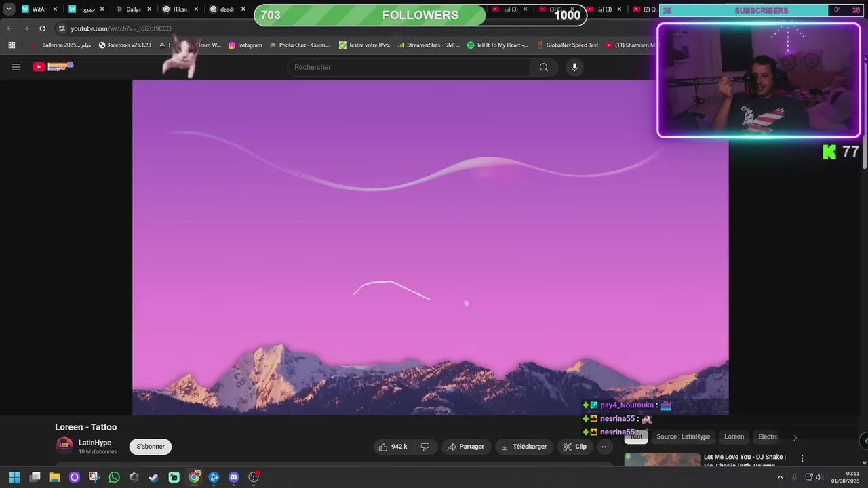Create a clip with the Clip button
The height and width of the screenshot is (488, 868).
[575, 447]
